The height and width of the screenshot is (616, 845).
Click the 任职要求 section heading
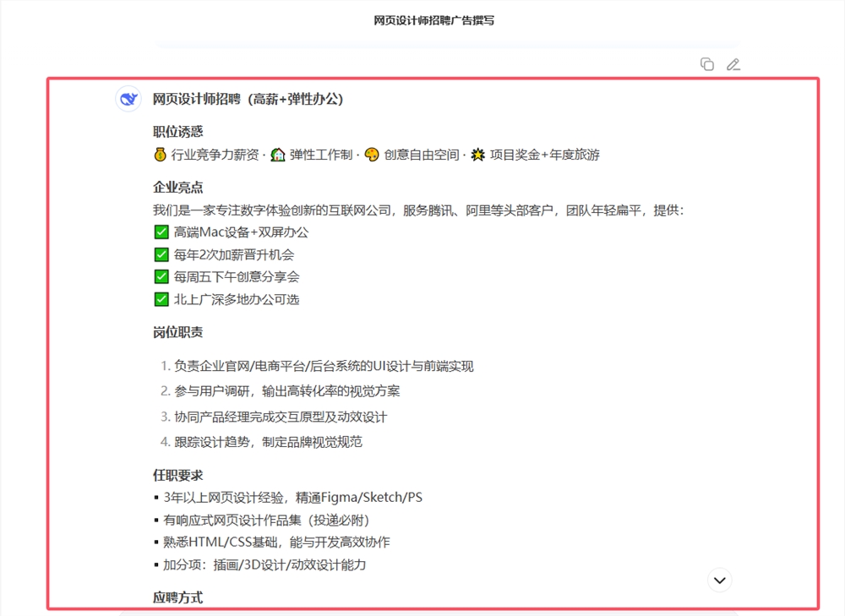pyautogui.click(x=177, y=475)
